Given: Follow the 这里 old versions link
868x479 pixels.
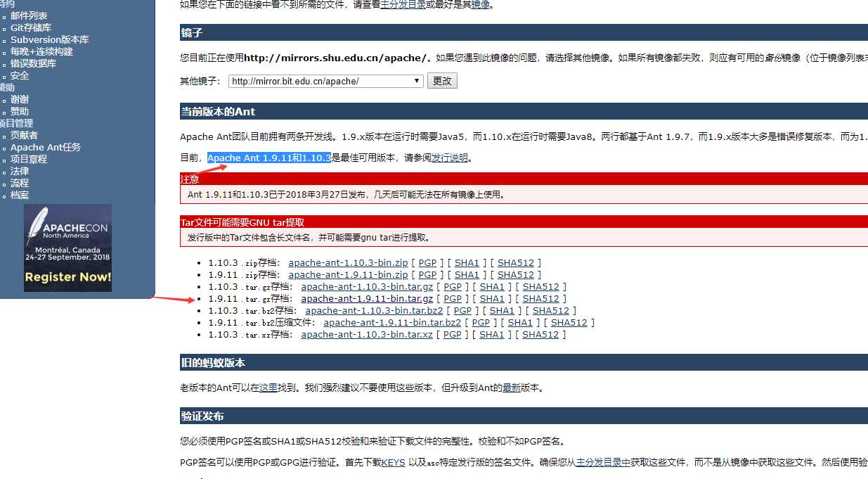Looking at the screenshot, I should (268, 388).
